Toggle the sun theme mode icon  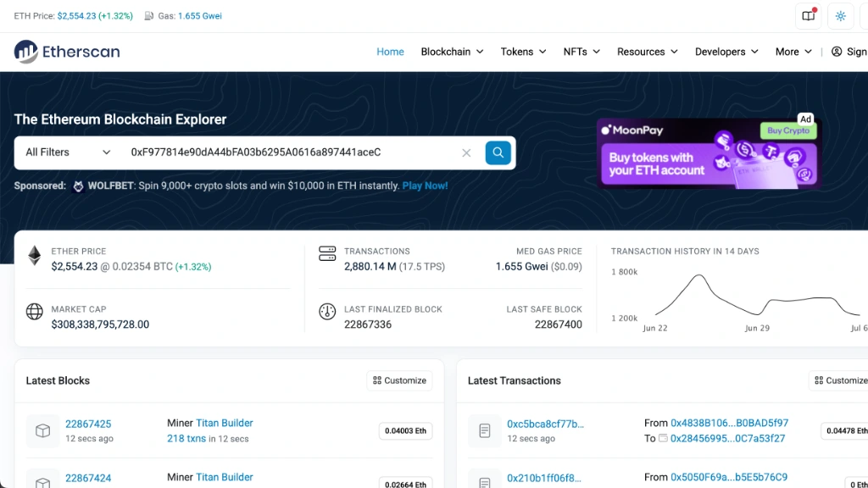[840, 16]
